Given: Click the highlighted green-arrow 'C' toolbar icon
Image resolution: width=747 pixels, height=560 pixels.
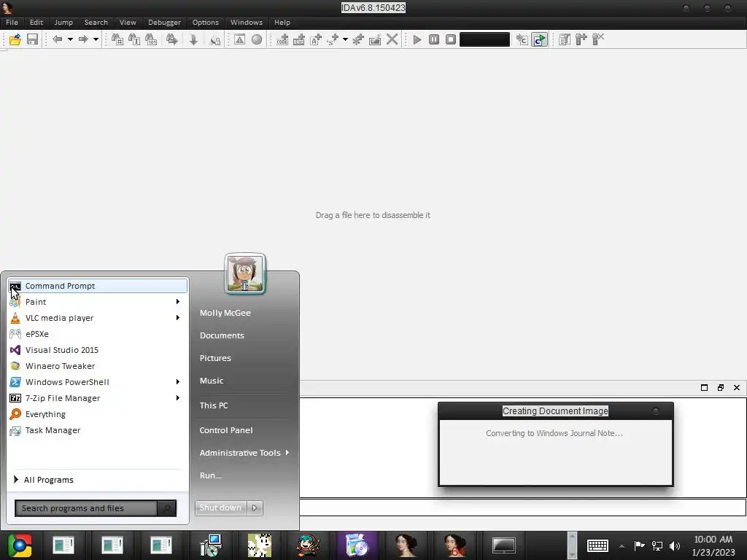Looking at the screenshot, I should point(539,39).
